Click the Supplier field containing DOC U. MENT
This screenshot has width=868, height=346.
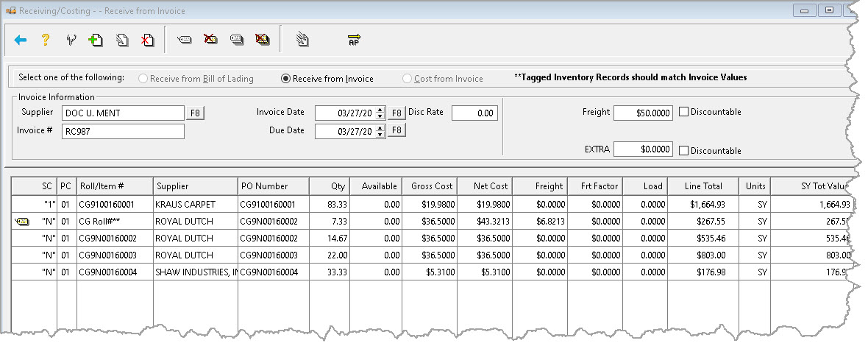tap(123, 113)
